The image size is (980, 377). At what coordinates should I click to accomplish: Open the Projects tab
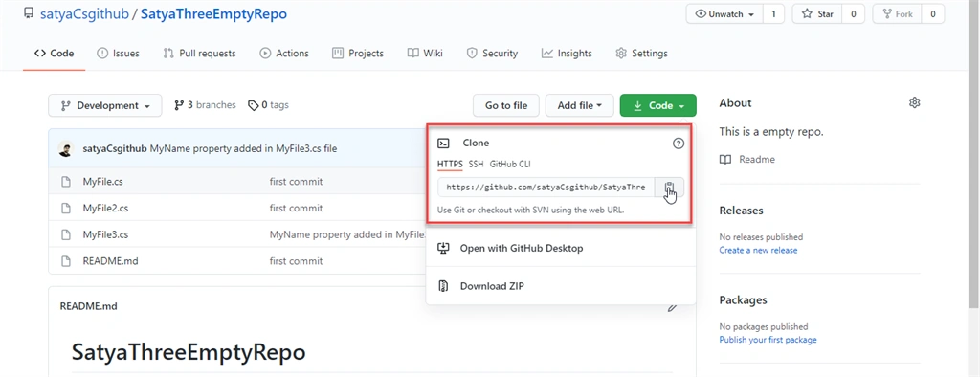click(358, 54)
